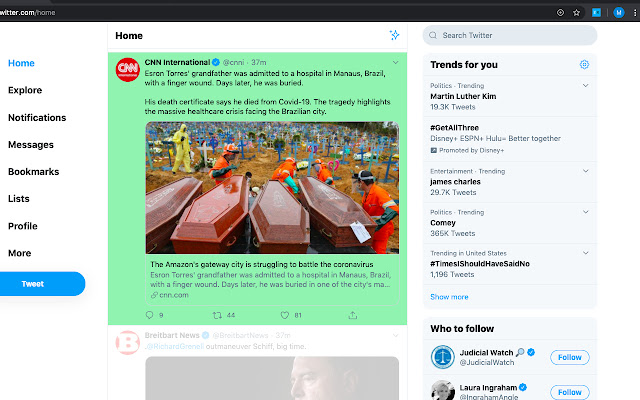Open the browser three-dot menu
640x400 pixels.
click(635, 13)
